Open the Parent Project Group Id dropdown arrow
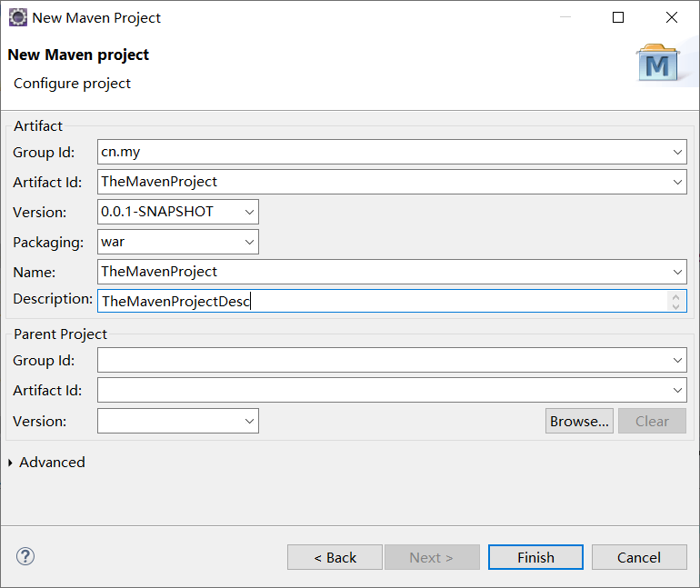Image resolution: width=700 pixels, height=588 pixels. point(677,360)
